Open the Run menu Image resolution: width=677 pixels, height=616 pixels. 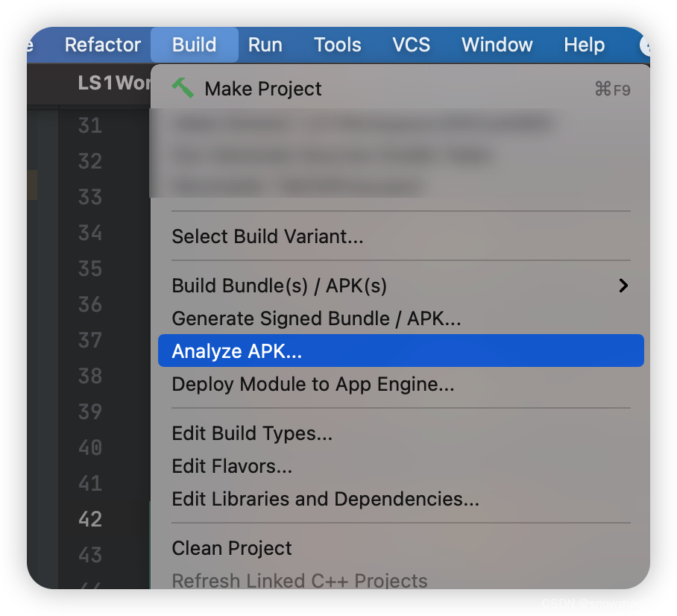265,45
